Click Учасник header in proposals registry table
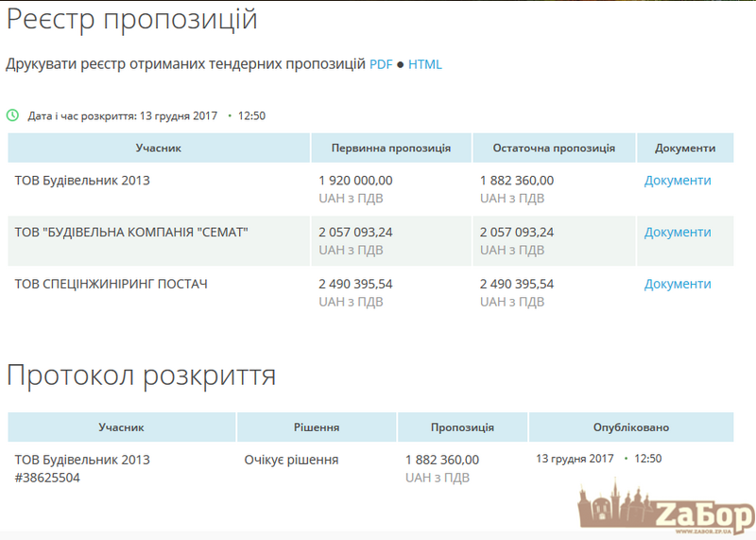Viewport: 756px width, 540px height. (x=158, y=148)
